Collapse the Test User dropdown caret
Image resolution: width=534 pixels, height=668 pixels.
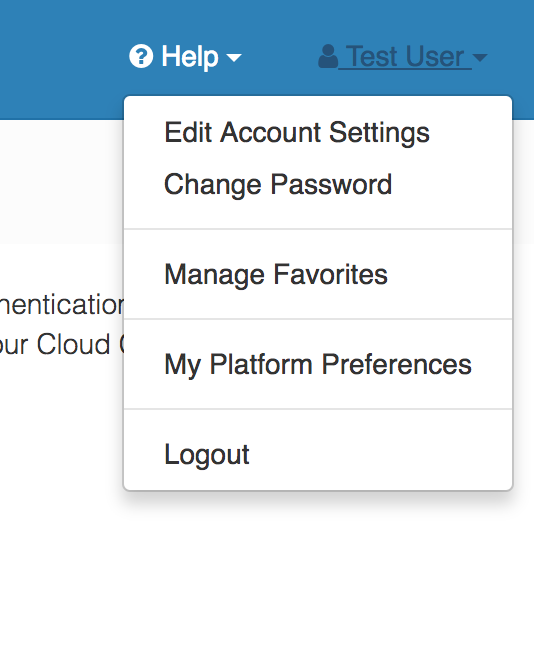479,57
